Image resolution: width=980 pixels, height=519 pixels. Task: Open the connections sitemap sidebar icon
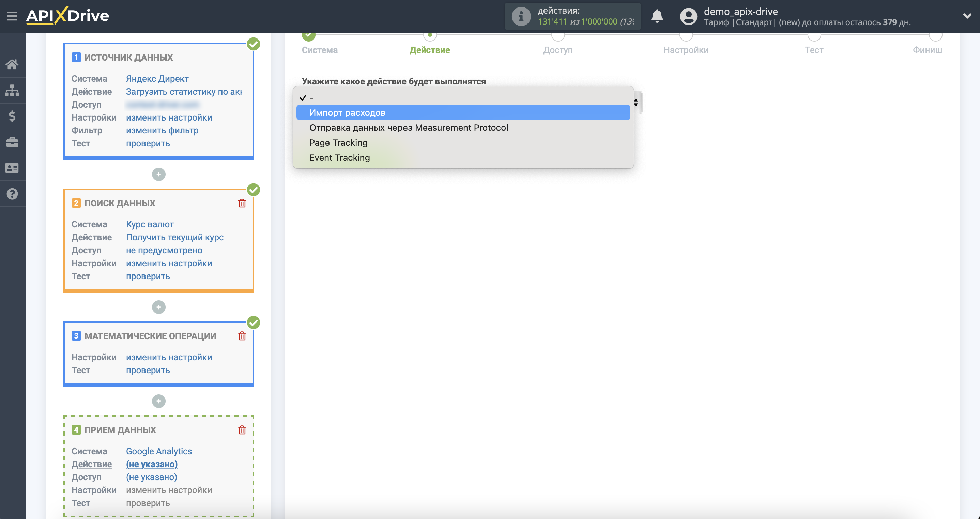pos(12,90)
